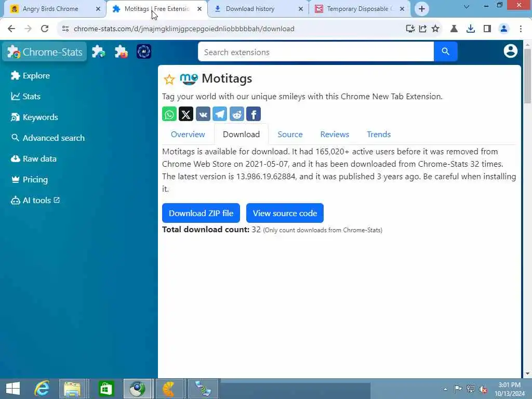Click the blue search magnifier button
This screenshot has width=532, height=399.
point(445,51)
